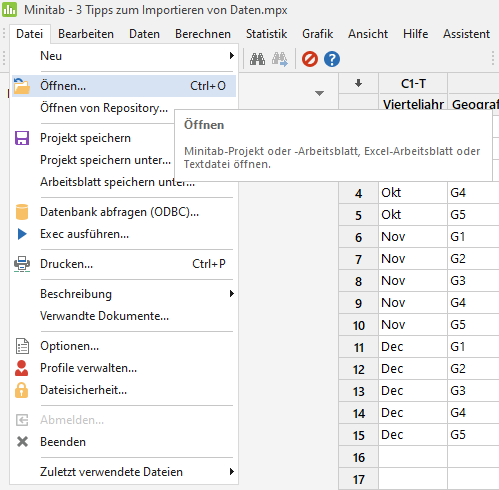Open the Hilfe menu
499x490 pixels.
[x=416, y=34]
